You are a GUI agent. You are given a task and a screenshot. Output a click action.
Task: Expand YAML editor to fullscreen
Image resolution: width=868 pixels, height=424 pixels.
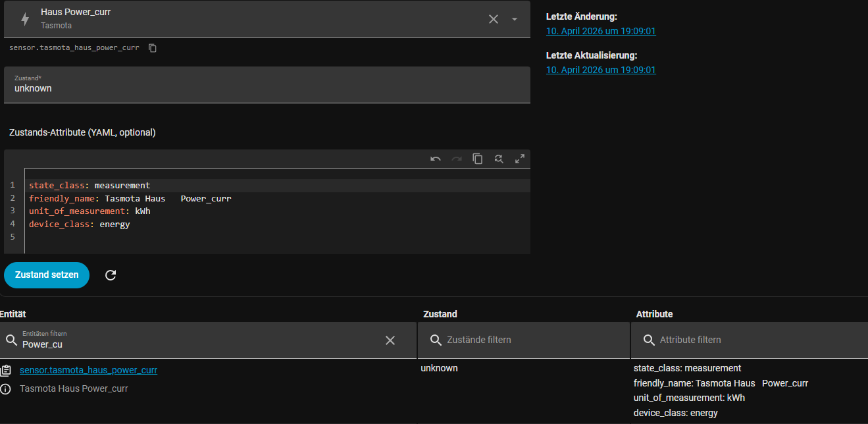(520, 159)
